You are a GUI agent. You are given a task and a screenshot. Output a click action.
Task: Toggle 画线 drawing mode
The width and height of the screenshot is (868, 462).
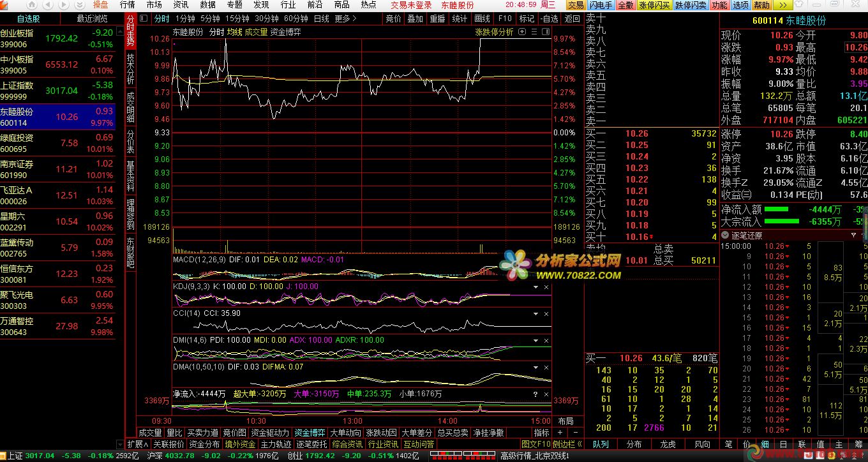[483, 19]
